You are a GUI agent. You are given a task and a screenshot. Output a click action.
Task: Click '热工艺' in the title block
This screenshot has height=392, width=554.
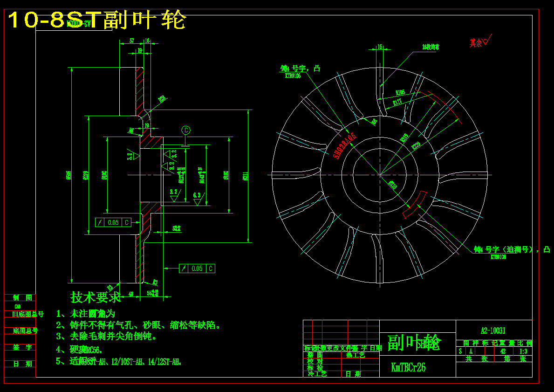coord(356,355)
